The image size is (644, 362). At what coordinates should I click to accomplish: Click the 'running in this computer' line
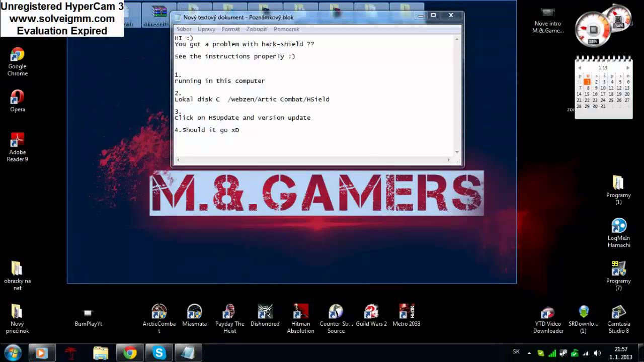coord(219,81)
